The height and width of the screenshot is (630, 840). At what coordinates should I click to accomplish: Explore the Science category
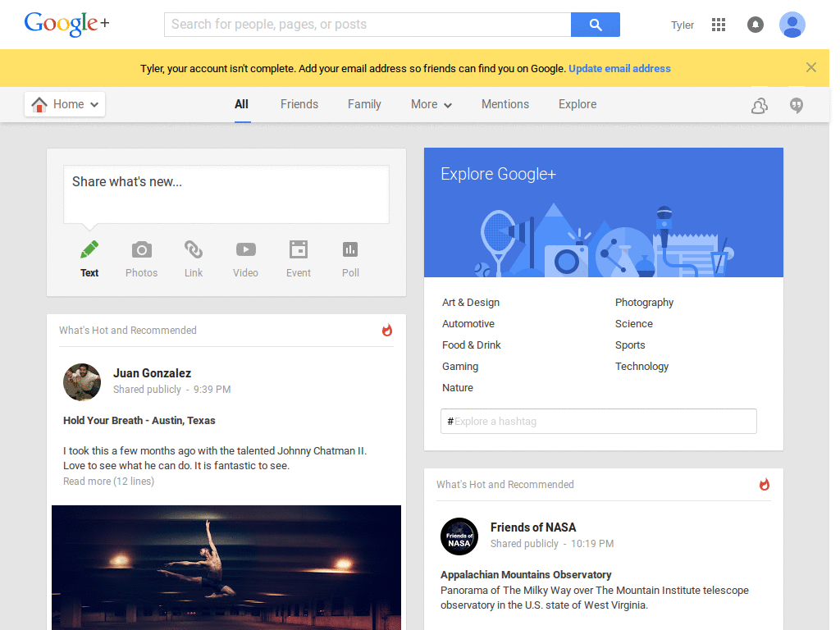pos(634,324)
